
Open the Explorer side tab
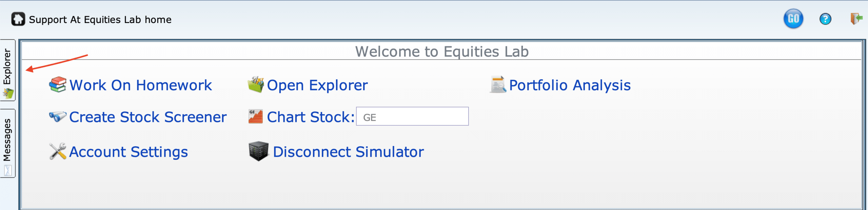(x=7, y=70)
